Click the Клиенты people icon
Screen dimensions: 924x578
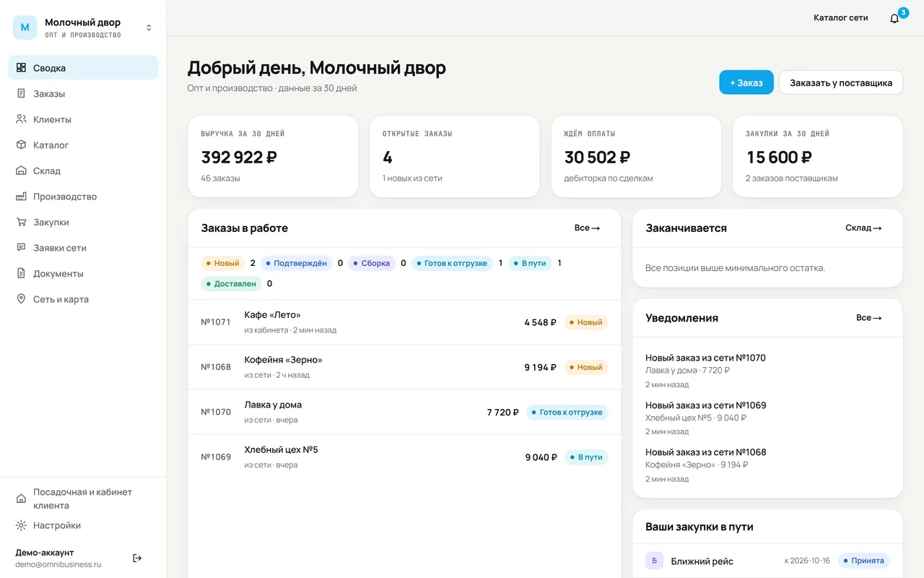pyautogui.click(x=21, y=119)
